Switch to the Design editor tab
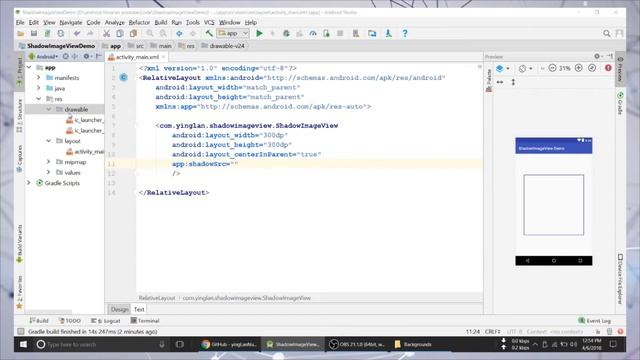The image size is (640, 360). pos(119,309)
